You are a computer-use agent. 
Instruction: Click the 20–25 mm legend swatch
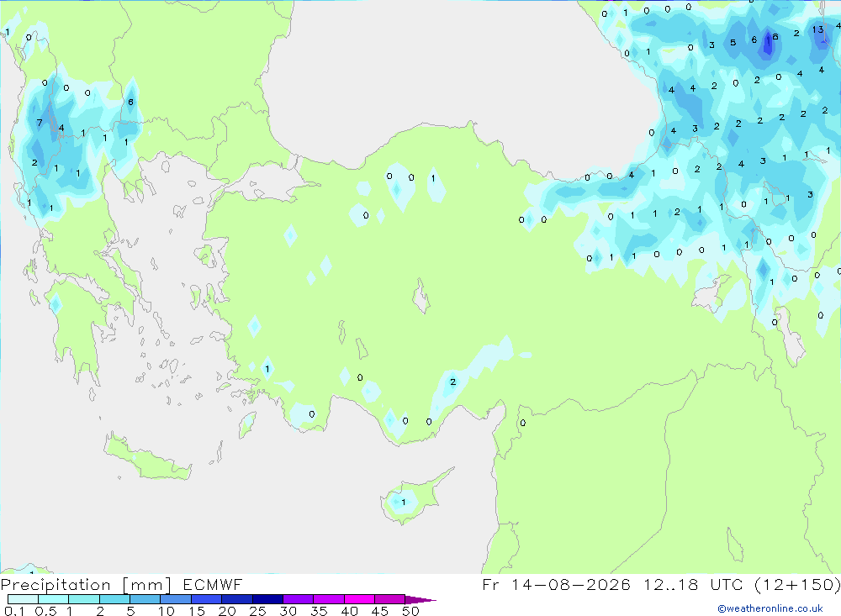click(x=237, y=599)
